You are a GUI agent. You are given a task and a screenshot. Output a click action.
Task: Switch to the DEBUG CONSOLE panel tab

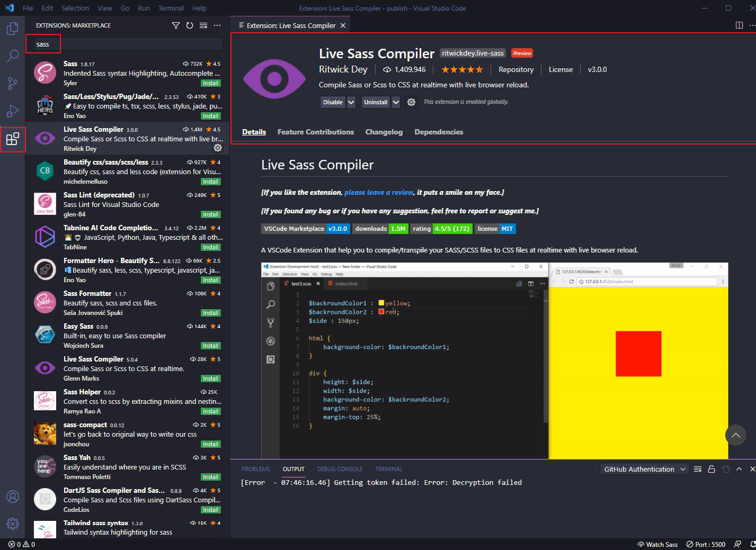click(340, 469)
